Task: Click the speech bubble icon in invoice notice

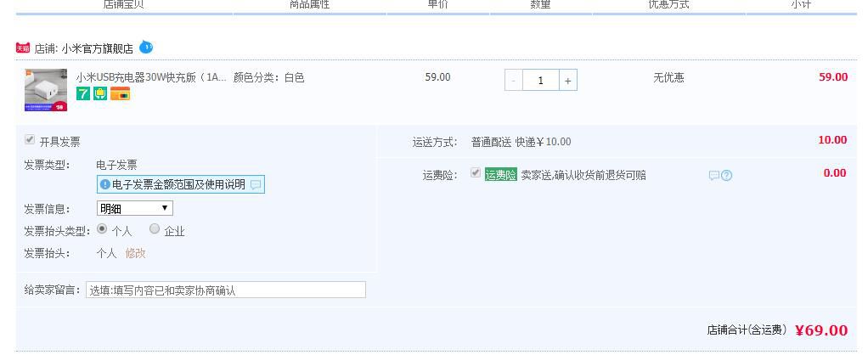Action: 255,185
